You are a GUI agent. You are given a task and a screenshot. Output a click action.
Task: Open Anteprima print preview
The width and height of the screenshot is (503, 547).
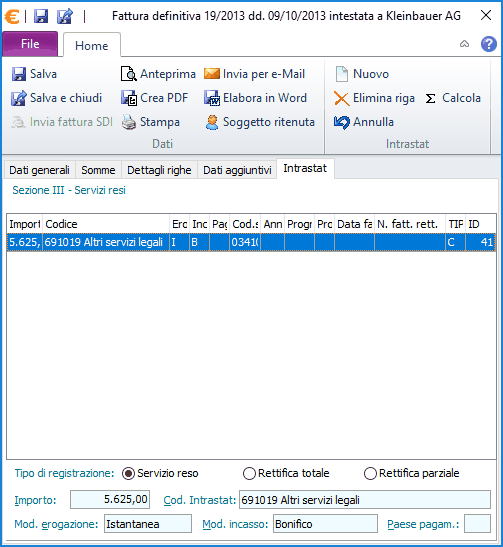click(128, 74)
